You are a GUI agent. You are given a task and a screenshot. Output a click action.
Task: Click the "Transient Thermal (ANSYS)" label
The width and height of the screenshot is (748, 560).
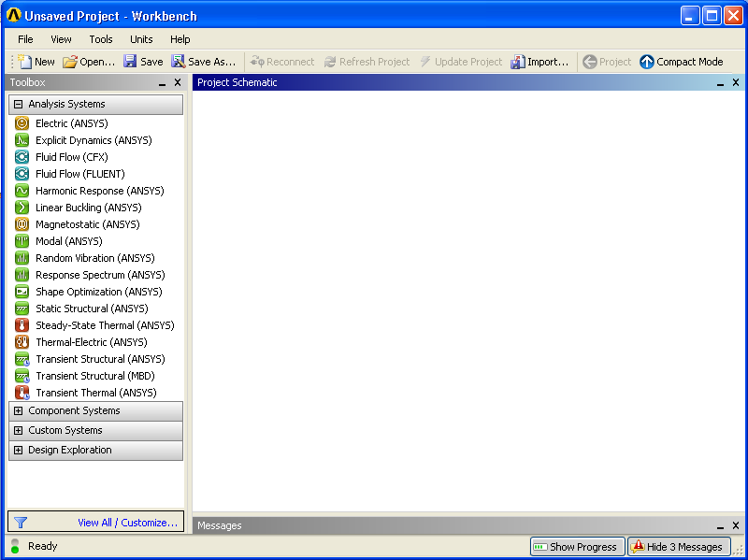96,393
